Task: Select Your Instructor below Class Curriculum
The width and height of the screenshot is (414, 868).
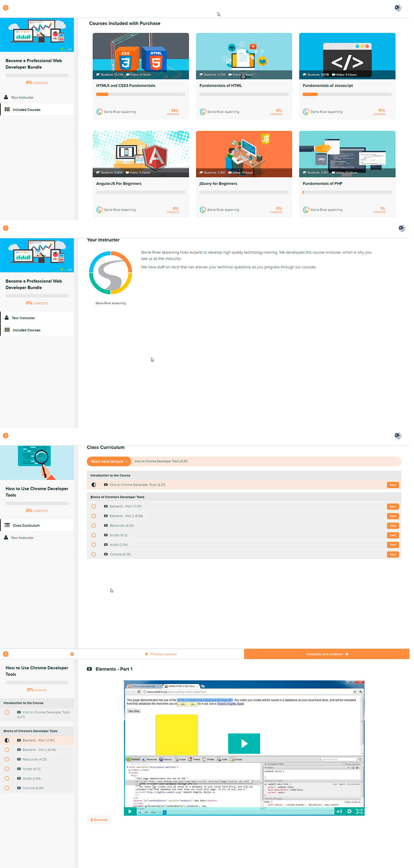Action: pos(37,537)
